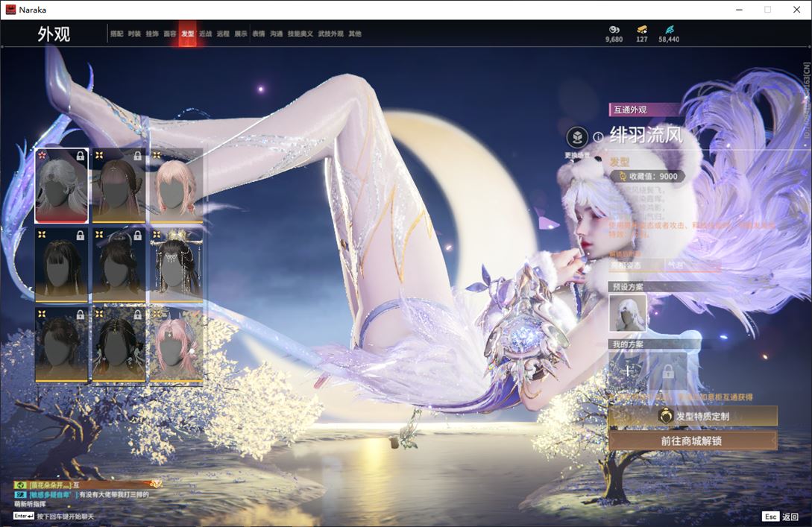Switch to the 时装 tab
Screen dimensions: 812x527
(x=134, y=34)
